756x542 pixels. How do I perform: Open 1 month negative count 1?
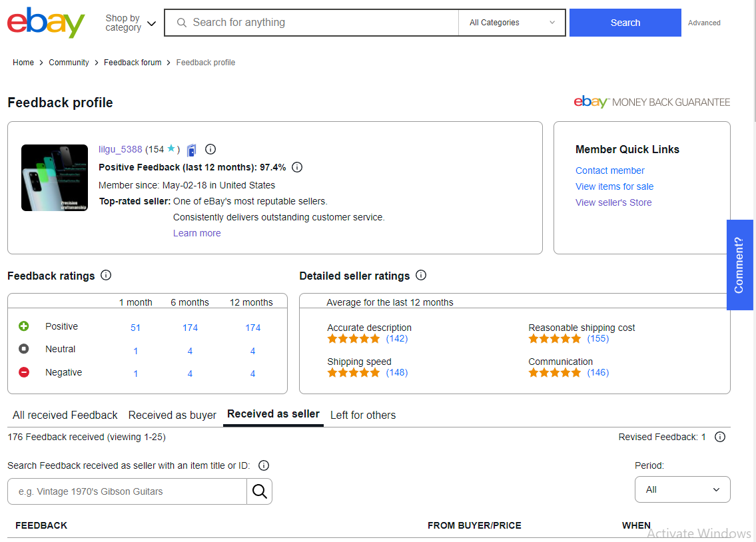coord(135,374)
